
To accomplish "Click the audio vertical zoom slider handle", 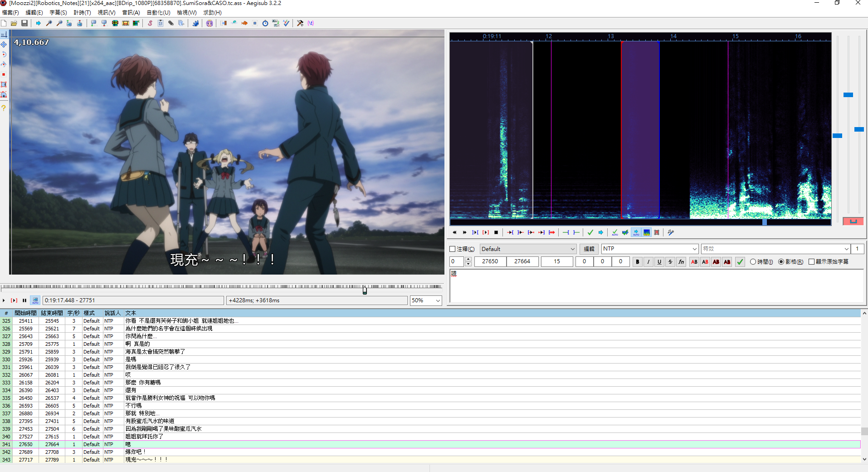I will pos(848,95).
